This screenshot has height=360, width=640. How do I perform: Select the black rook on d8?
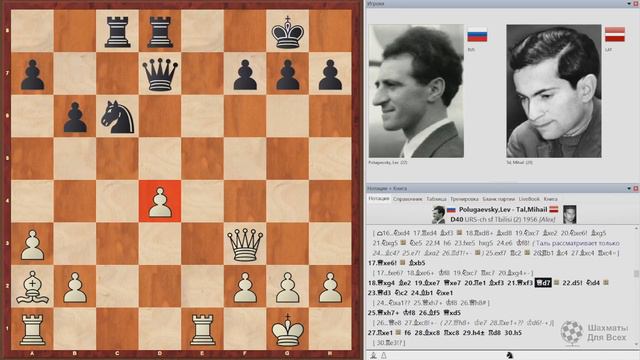point(160,31)
